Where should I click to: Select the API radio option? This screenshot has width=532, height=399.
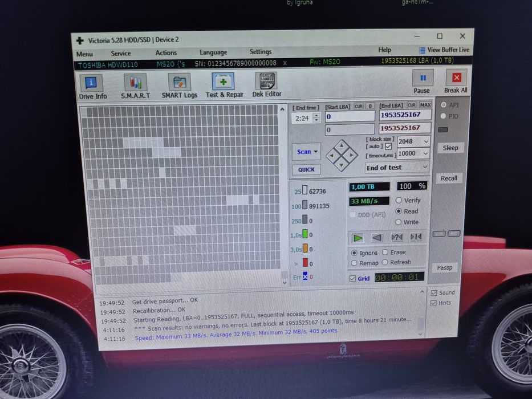pyautogui.click(x=444, y=105)
